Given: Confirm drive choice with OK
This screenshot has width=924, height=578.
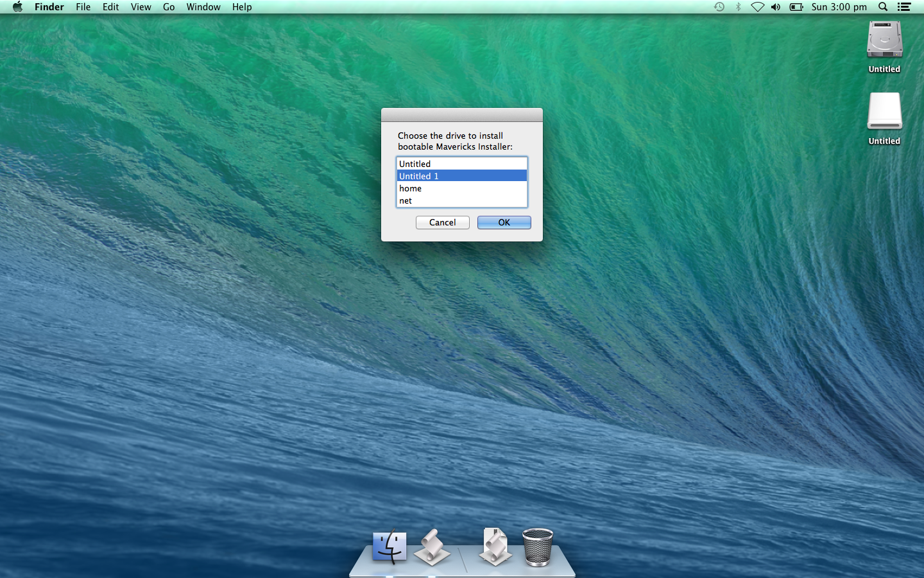Looking at the screenshot, I should pos(504,222).
